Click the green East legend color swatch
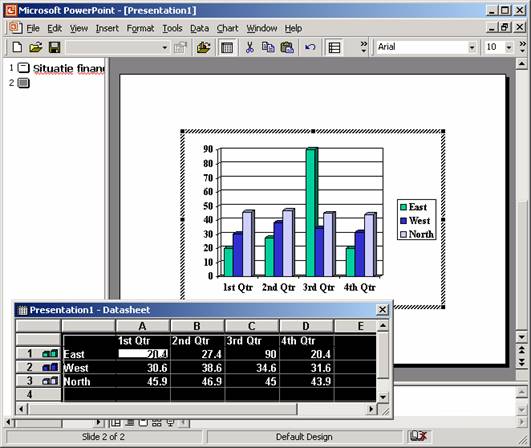Screen dimensions: 531x448 tap(403, 207)
